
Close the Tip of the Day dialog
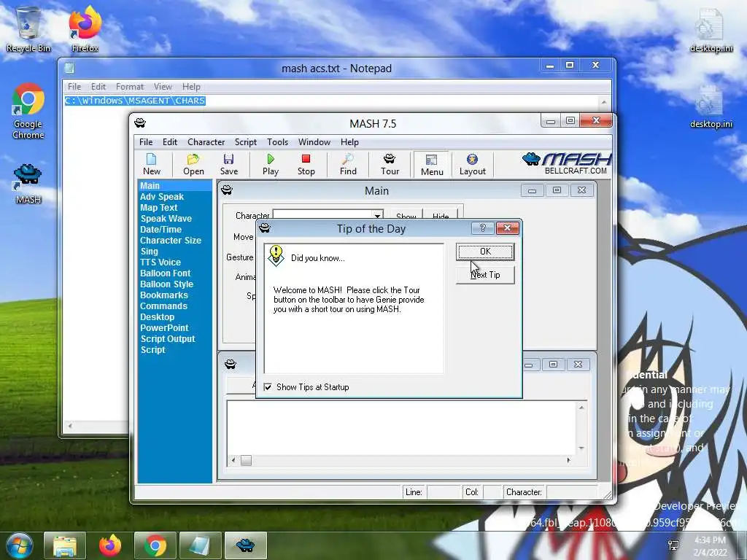pos(508,228)
